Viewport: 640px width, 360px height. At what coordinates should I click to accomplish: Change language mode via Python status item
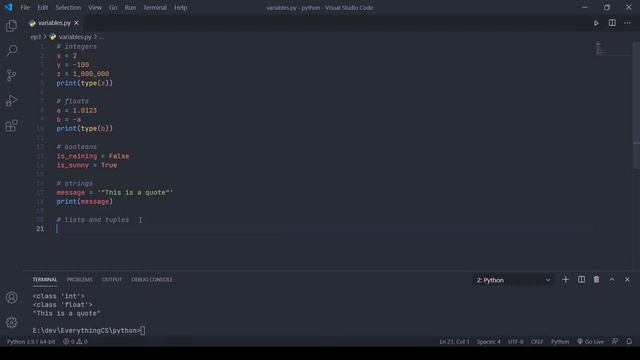point(560,342)
